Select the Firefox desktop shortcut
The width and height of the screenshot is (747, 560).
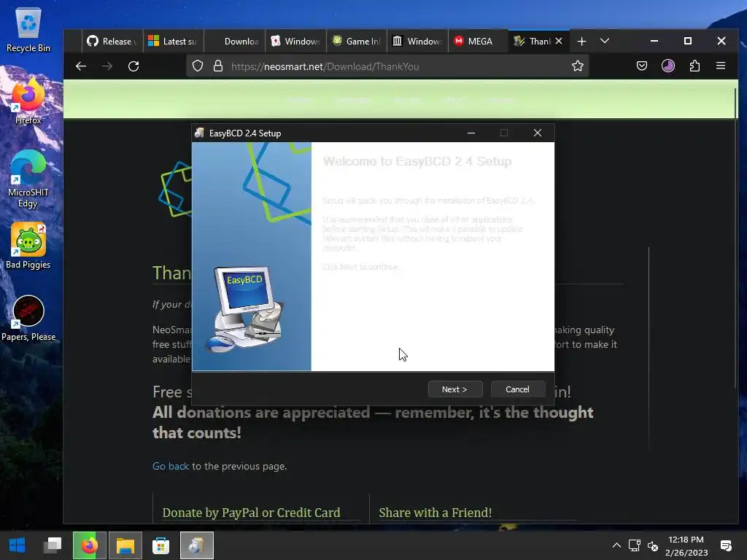pos(28,102)
